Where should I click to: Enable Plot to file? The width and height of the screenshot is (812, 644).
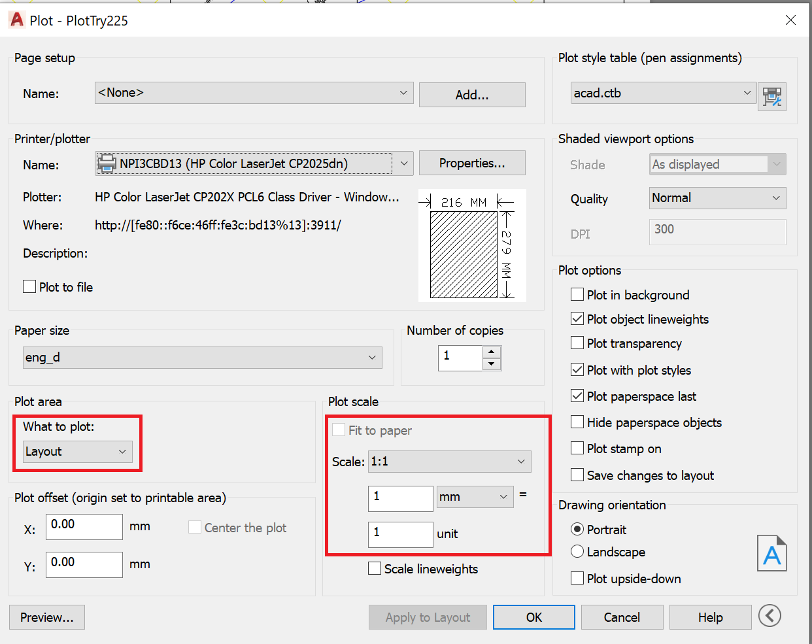pyautogui.click(x=29, y=286)
